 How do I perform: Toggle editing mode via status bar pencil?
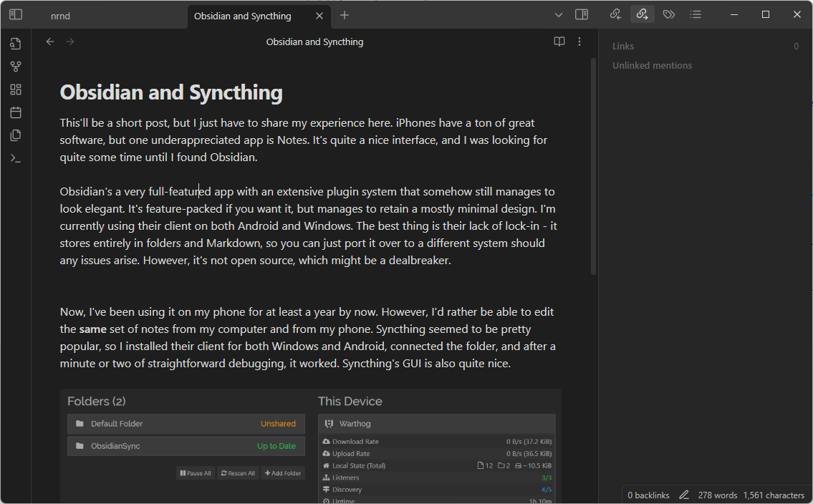pyautogui.click(x=684, y=495)
